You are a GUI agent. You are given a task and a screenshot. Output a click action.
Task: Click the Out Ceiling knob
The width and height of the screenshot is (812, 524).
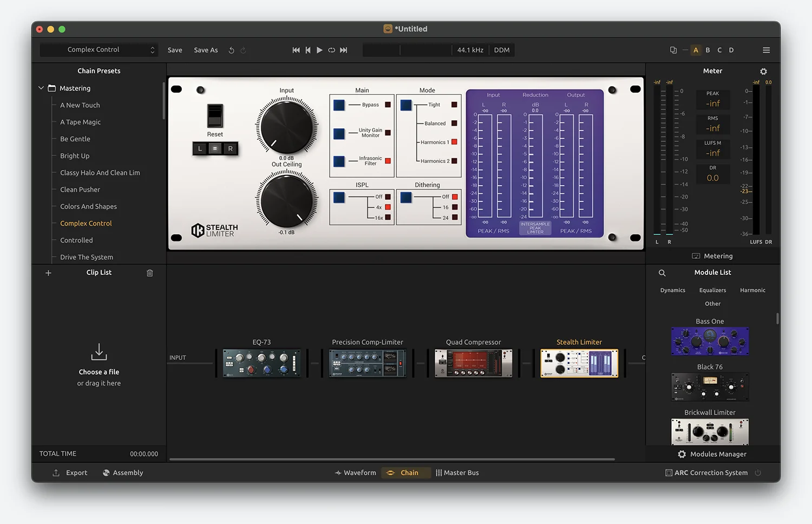click(286, 200)
